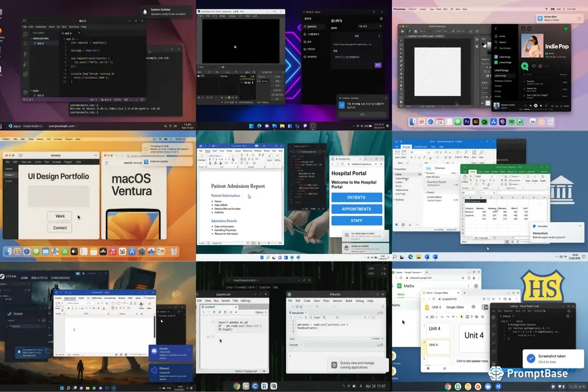Open STAFF in Hospital Portal

click(x=356, y=221)
